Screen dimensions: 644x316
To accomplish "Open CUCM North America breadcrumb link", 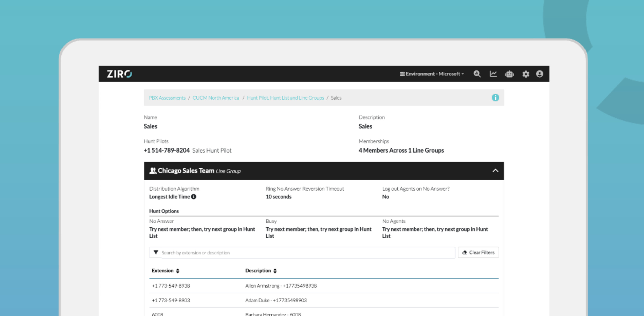I will click(216, 98).
